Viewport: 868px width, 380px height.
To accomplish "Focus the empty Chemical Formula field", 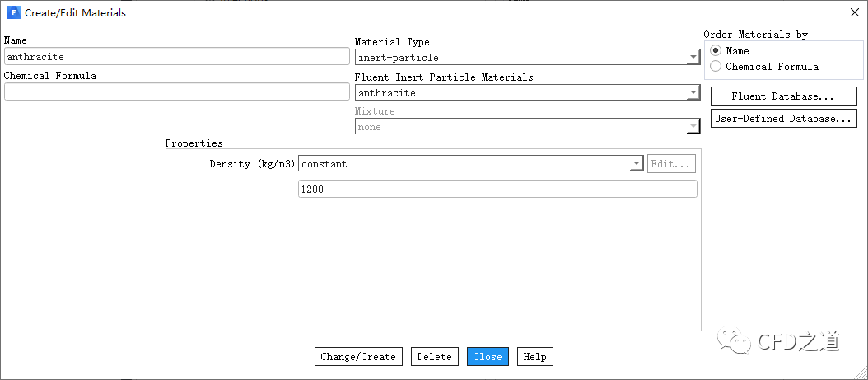I will pos(176,91).
